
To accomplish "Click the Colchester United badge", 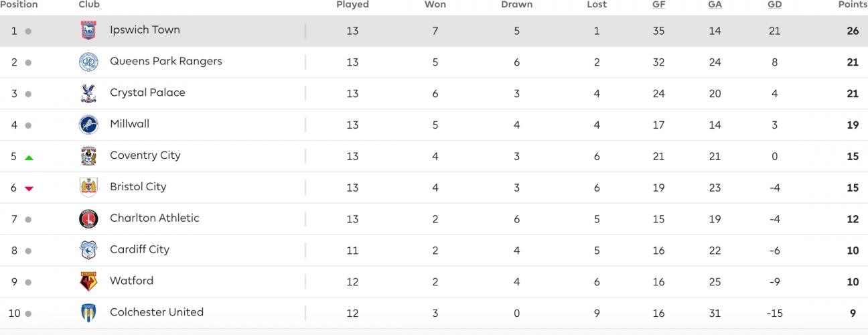I will 88,313.
